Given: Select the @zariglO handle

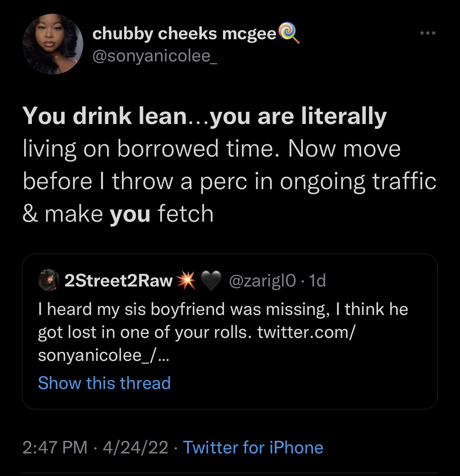Looking at the screenshot, I should (x=263, y=281).
